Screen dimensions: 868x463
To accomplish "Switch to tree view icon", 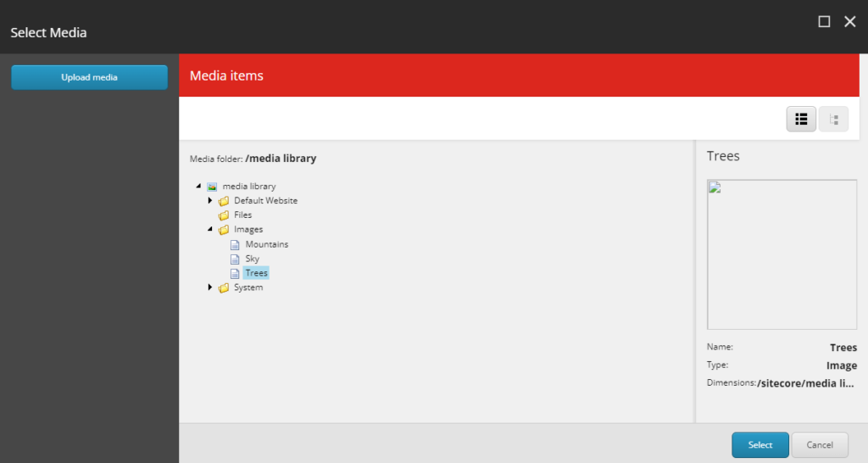I will click(x=833, y=120).
